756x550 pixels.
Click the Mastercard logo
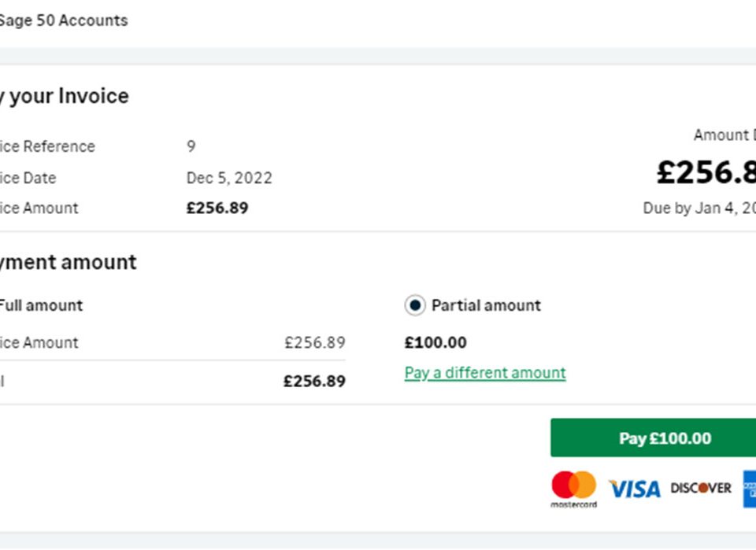(574, 489)
